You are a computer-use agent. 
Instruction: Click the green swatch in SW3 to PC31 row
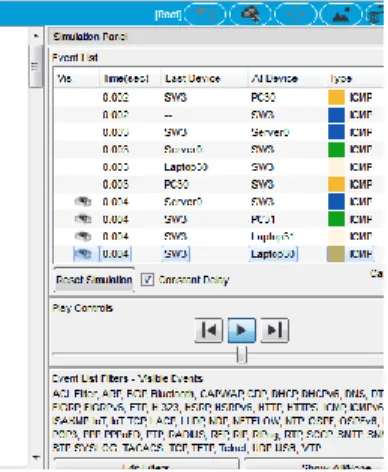[336, 219]
